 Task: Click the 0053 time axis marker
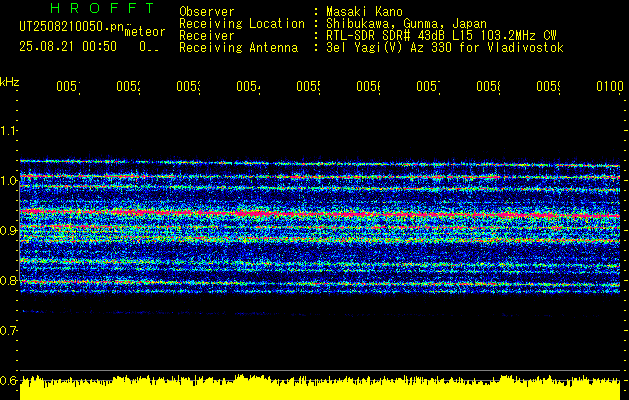pos(188,87)
